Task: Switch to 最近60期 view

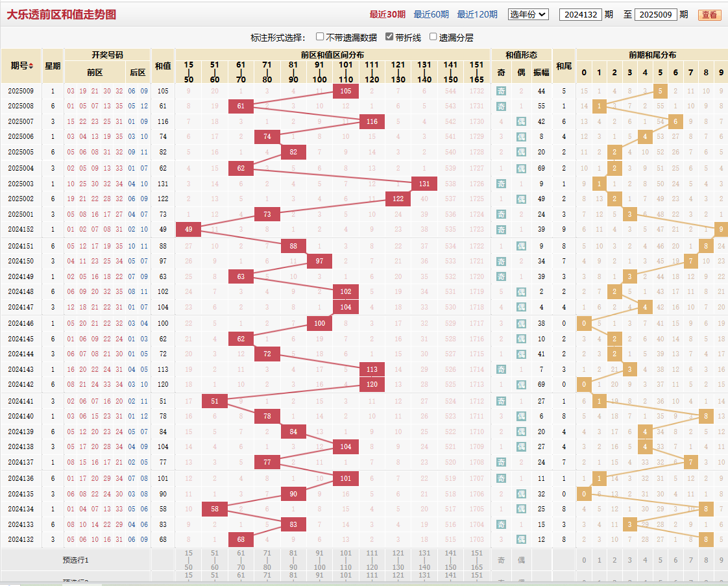Action: (431, 14)
